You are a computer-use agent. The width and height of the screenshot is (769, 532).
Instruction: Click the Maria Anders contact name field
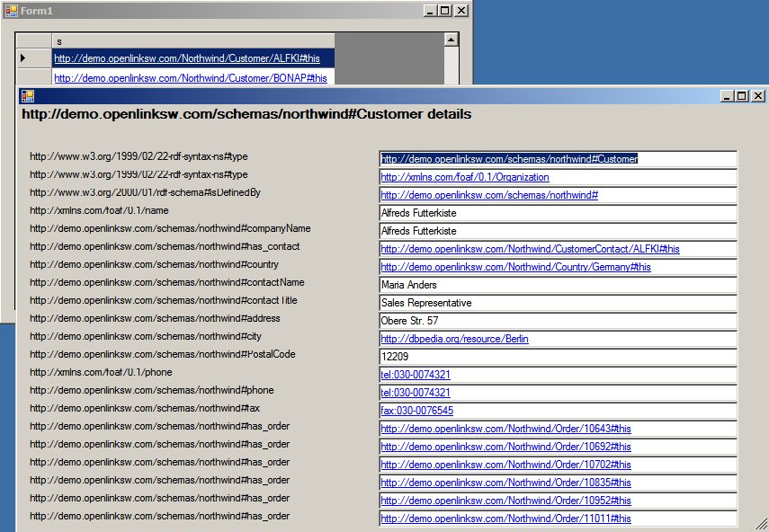pyautogui.click(x=558, y=285)
